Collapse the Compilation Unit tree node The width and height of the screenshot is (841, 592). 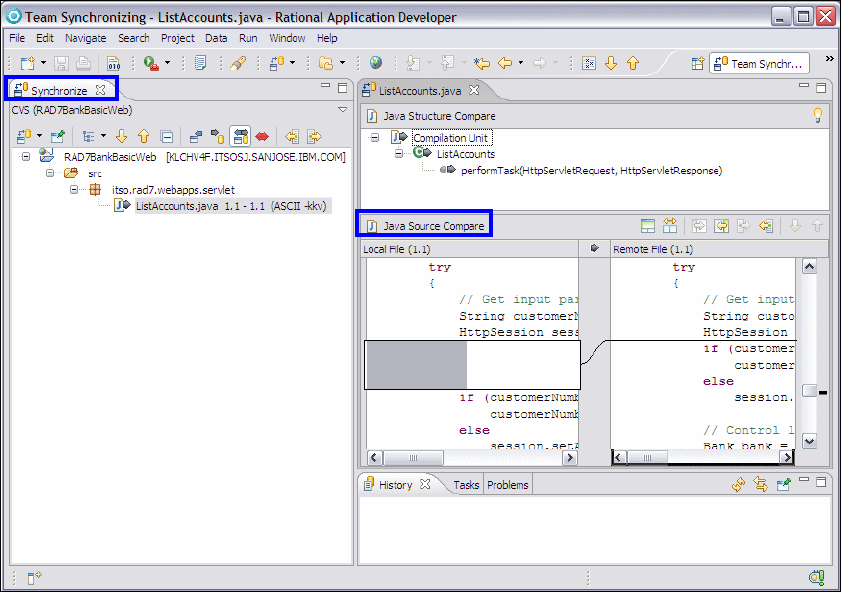coord(375,138)
